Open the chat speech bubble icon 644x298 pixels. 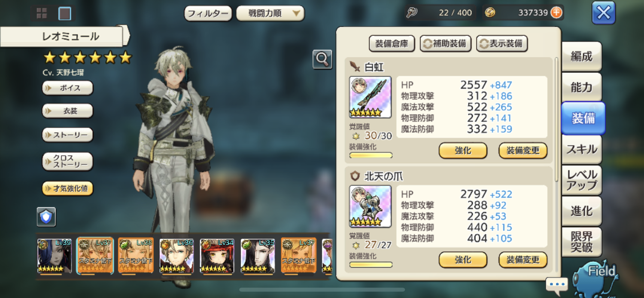(557, 284)
